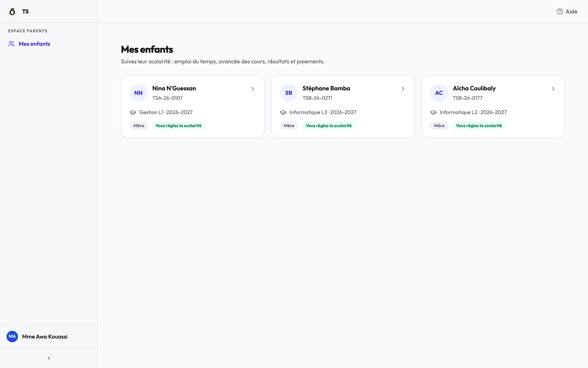Collapse the sidebar with the bottom chevron
This screenshot has height=368, width=588.
click(49, 358)
